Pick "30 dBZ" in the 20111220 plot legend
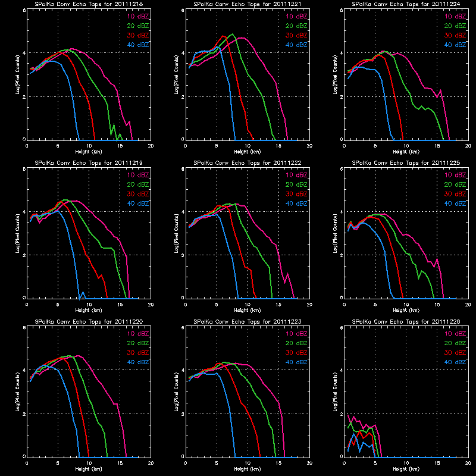The width and height of the screenshot is (476, 476). (x=138, y=353)
